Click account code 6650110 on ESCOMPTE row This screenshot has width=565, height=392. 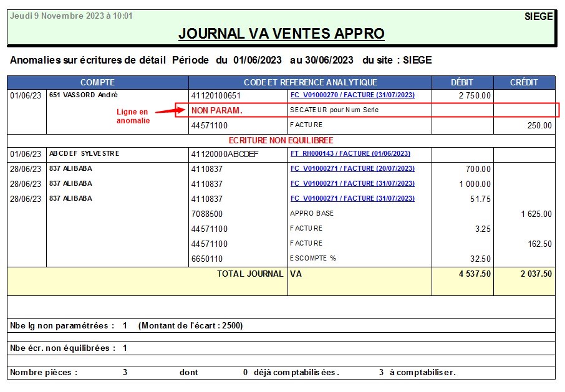[206, 259]
